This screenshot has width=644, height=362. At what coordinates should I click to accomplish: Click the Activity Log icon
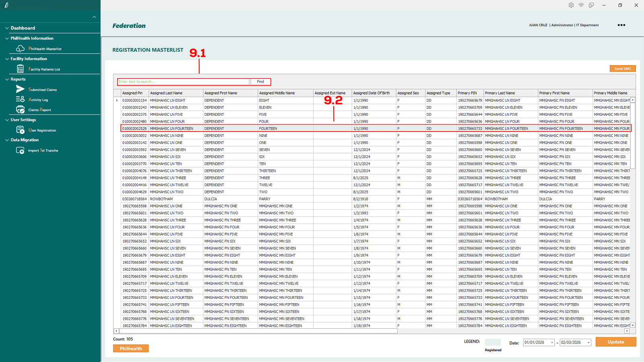[x=20, y=99]
